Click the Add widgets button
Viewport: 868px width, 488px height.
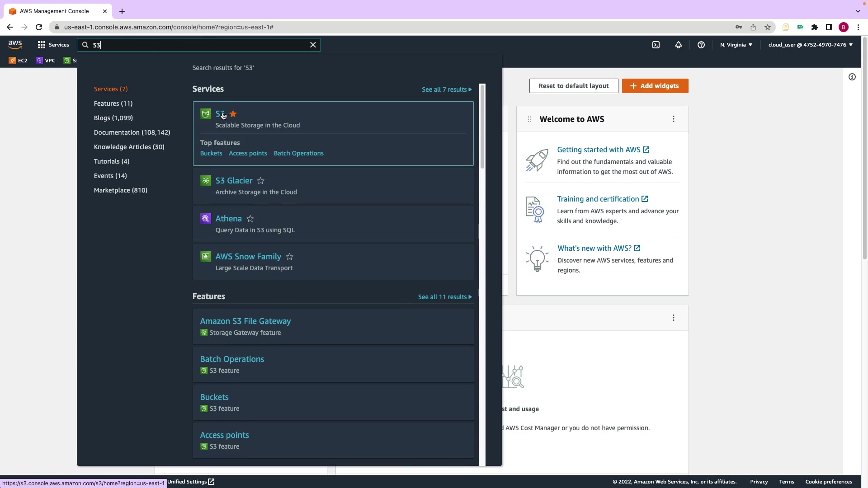click(655, 86)
